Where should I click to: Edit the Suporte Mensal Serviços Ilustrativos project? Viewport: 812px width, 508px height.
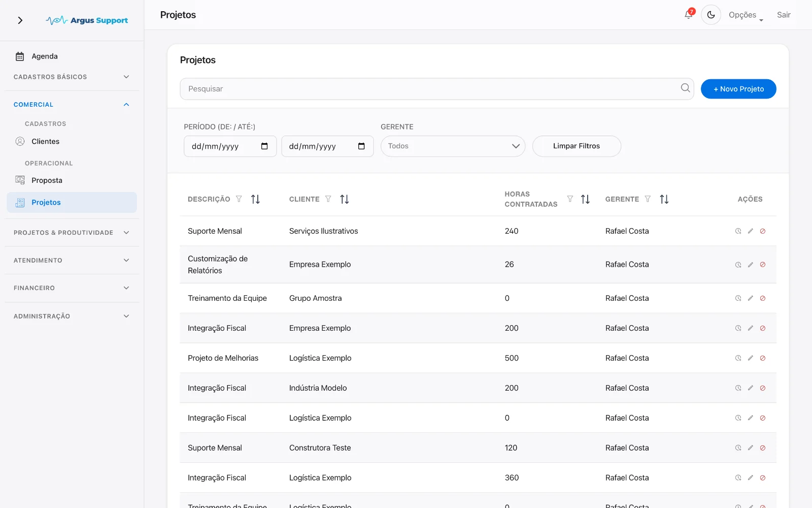(x=750, y=231)
